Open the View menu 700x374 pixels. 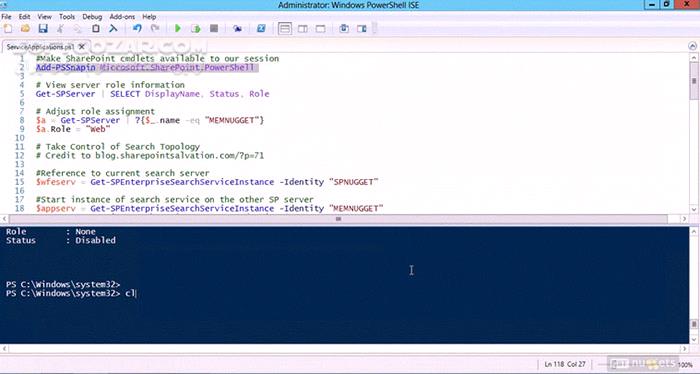[44, 17]
